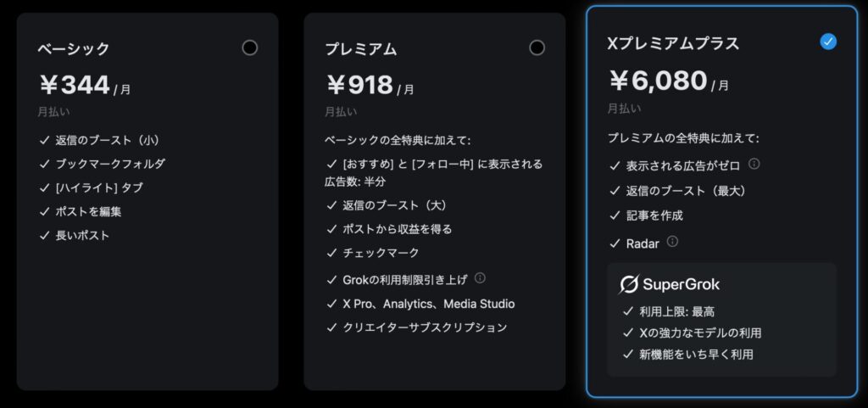
Task: Click info icon next to Grokの利用制限引き上げ
Action: click(480, 278)
